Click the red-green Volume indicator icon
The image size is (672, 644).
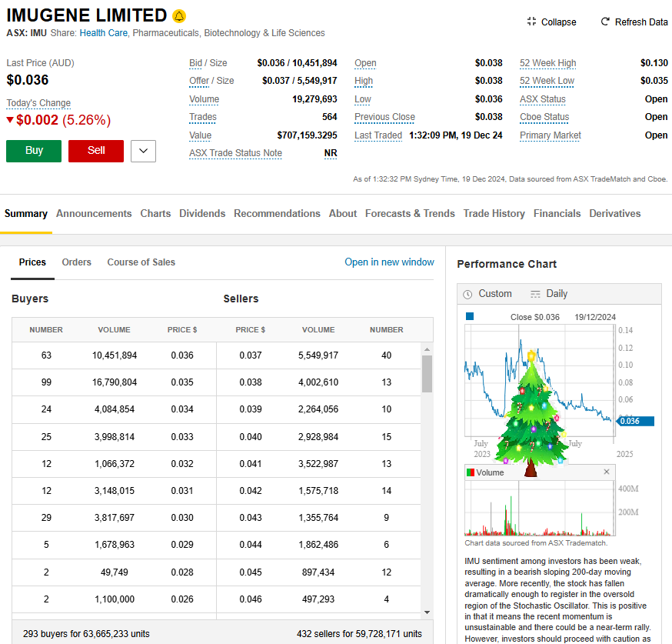point(470,472)
